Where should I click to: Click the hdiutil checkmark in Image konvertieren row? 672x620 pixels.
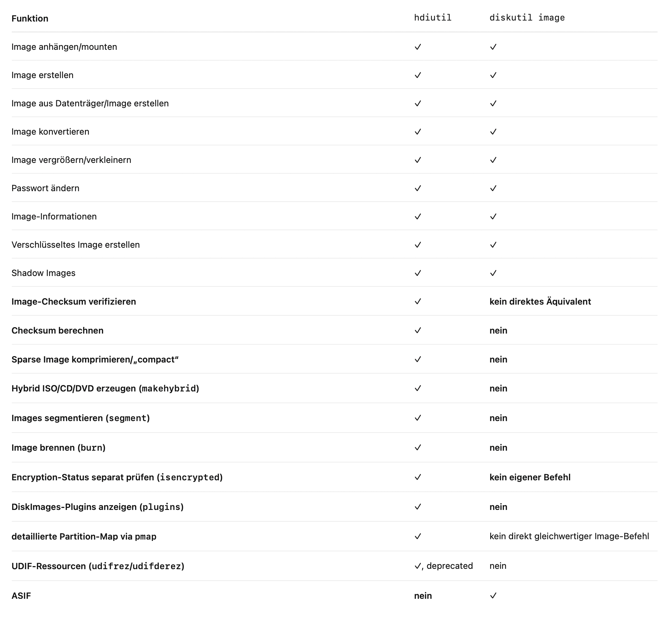click(418, 132)
